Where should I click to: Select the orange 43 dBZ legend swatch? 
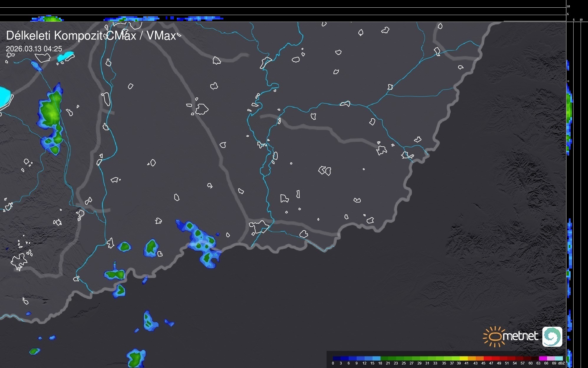(479, 358)
